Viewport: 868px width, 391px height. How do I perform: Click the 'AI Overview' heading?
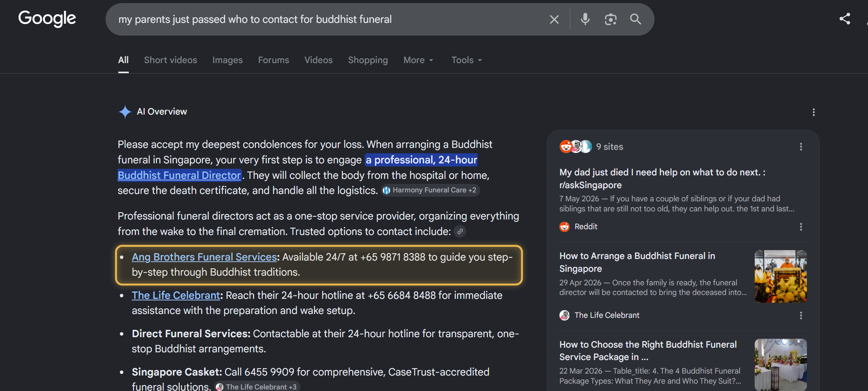tap(162, 111)
